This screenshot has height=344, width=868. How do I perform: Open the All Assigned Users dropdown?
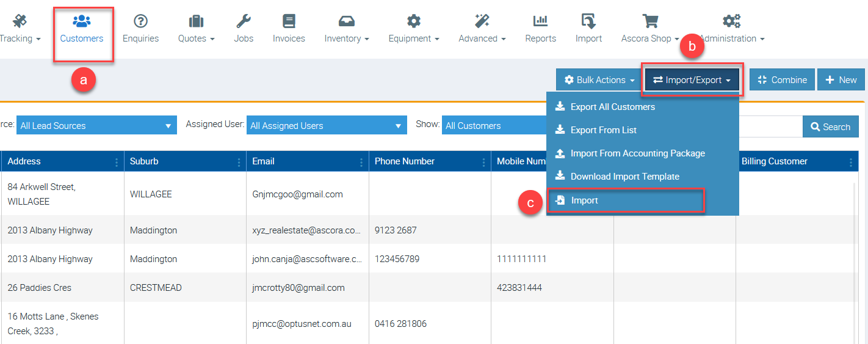pyautogui.click(x=326, y=126)
